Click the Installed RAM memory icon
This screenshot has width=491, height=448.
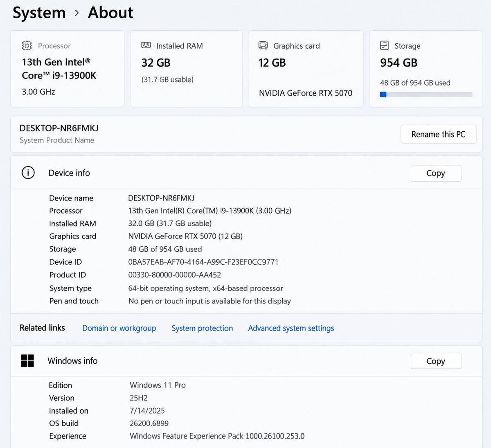tap(146, 45)
